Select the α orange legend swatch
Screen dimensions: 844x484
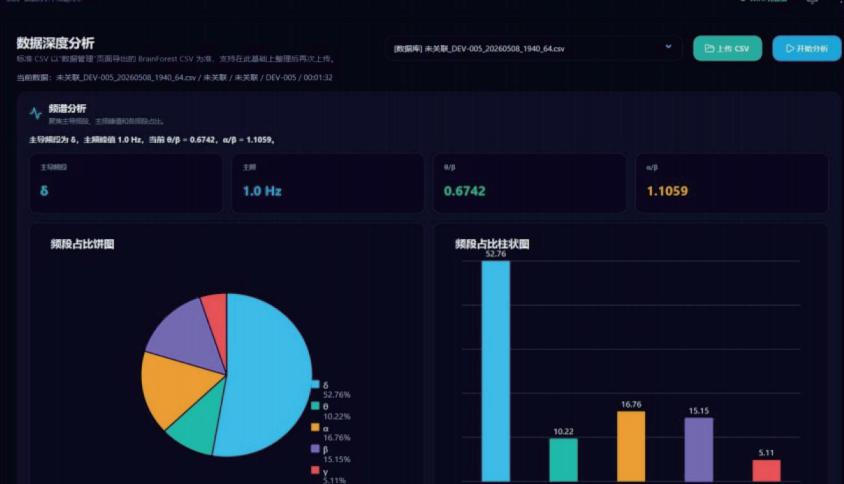click(x=315, y=427)
